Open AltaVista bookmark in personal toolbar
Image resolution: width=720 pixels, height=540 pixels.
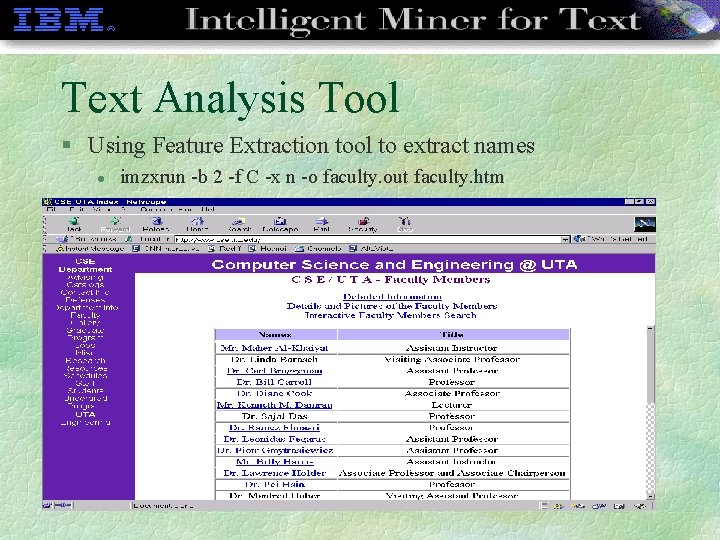[371, 249]
